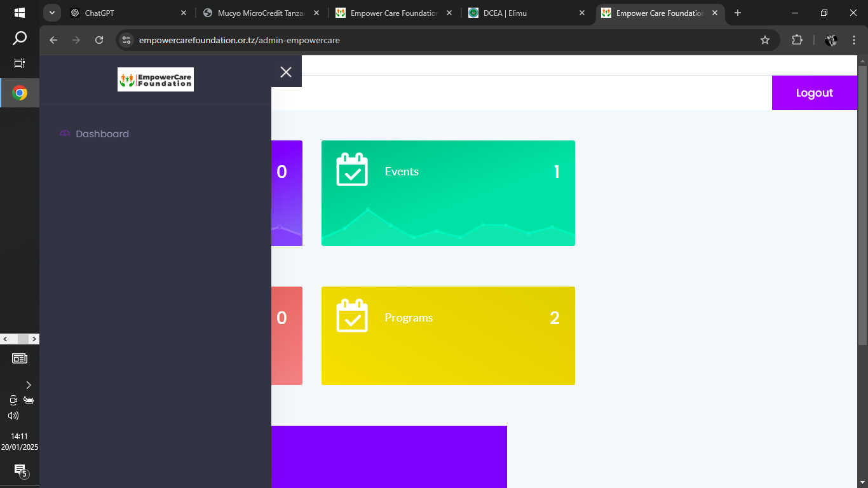The height and width of the screenshot is (488, 868).
Task: Switch to the ChatGPT tab
Action: [x=127, y=13]
